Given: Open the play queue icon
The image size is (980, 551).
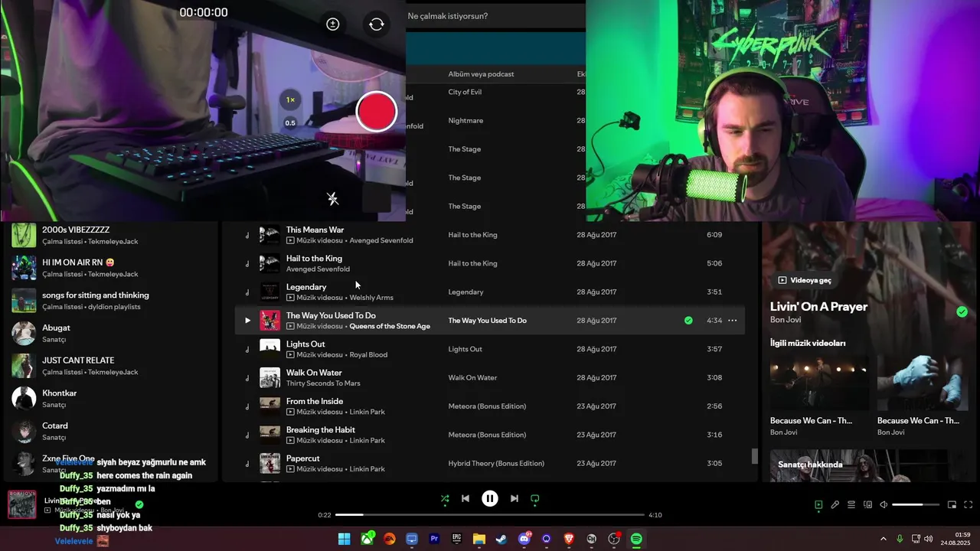Looking at the screenshot, I should 851,505.
